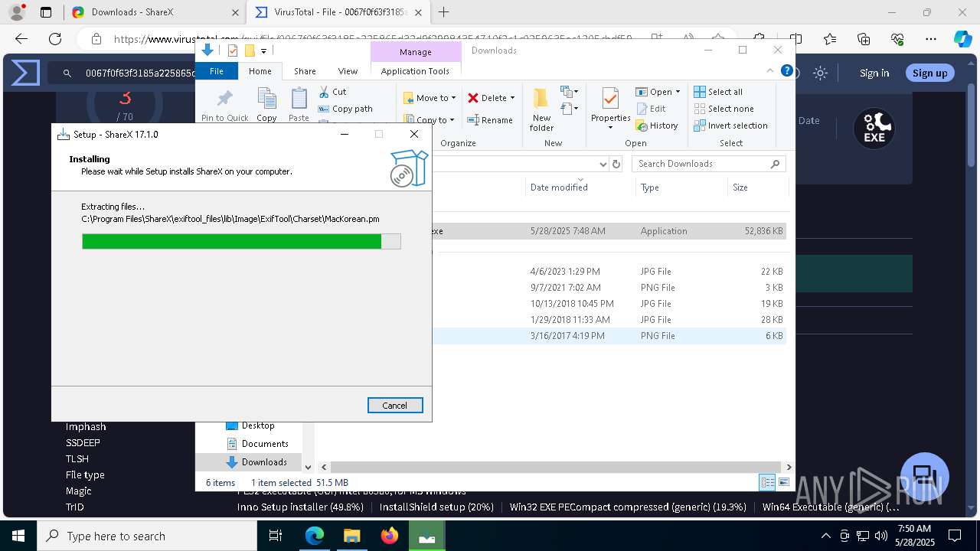Open Copilot in Edge sidebar

point(962,39)
